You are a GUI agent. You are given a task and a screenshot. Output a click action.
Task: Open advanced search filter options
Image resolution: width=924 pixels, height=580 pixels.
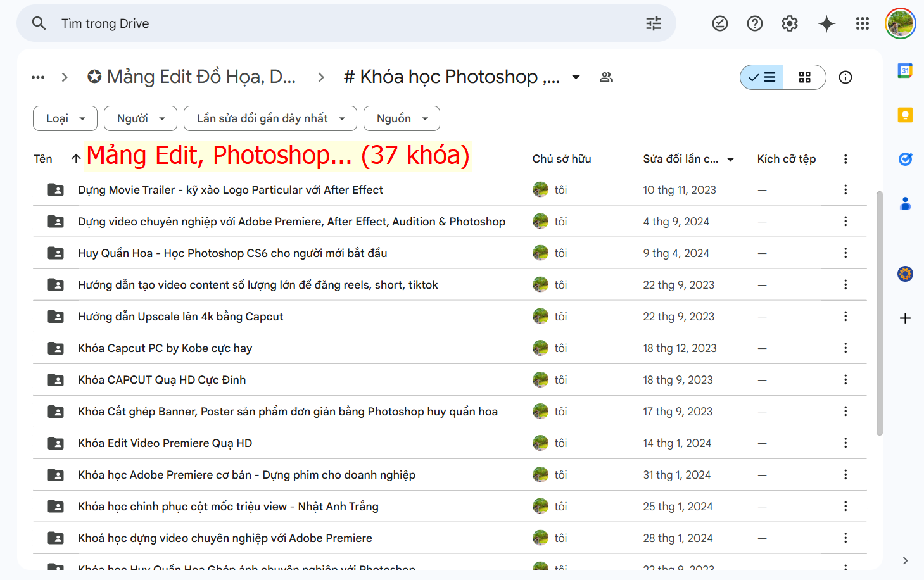click(654, 23)
